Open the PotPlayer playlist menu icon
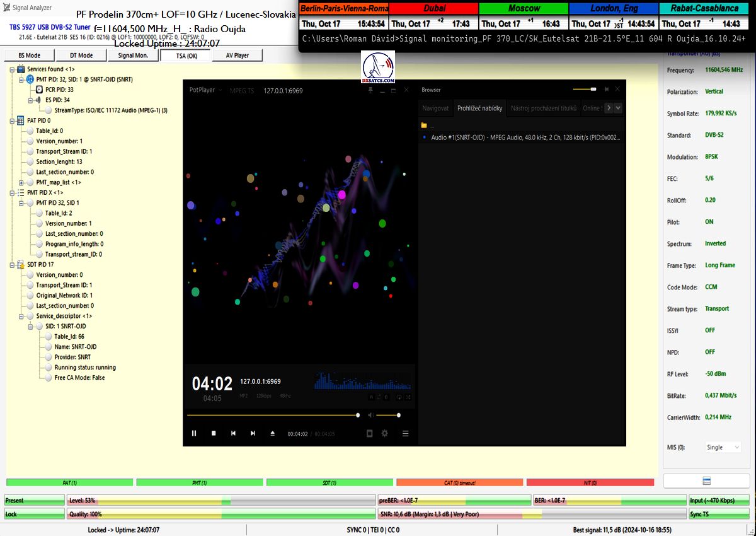The height and width of the screenshot is (536, 756). tap(406, 433)
